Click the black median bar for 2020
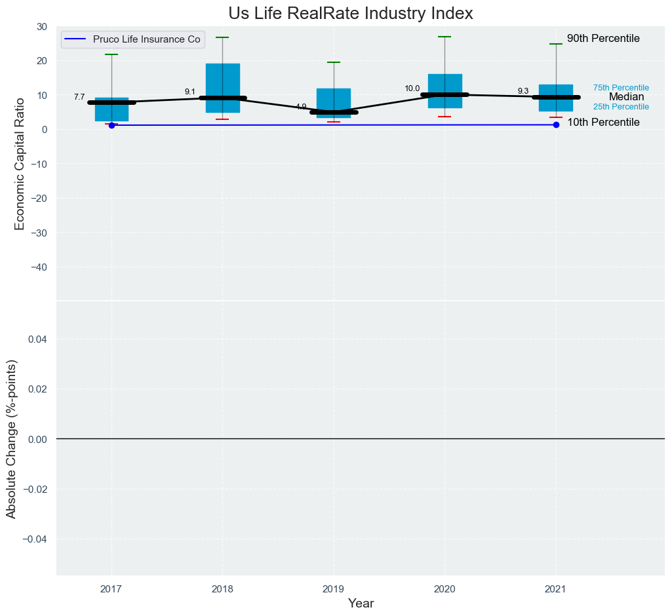 (445, 95)
